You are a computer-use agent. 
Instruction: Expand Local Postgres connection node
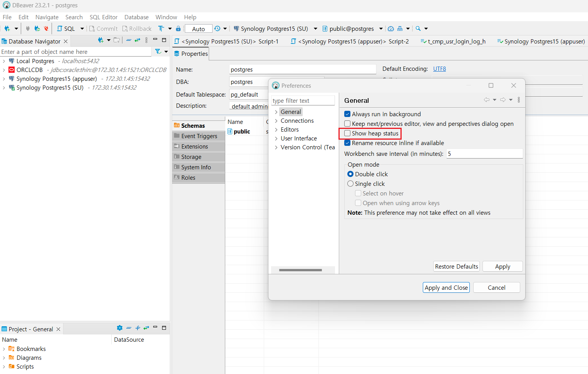(4, 61)
